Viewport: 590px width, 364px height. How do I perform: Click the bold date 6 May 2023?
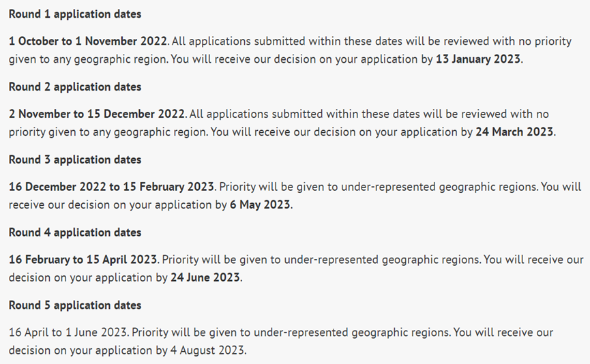[260, 204]
